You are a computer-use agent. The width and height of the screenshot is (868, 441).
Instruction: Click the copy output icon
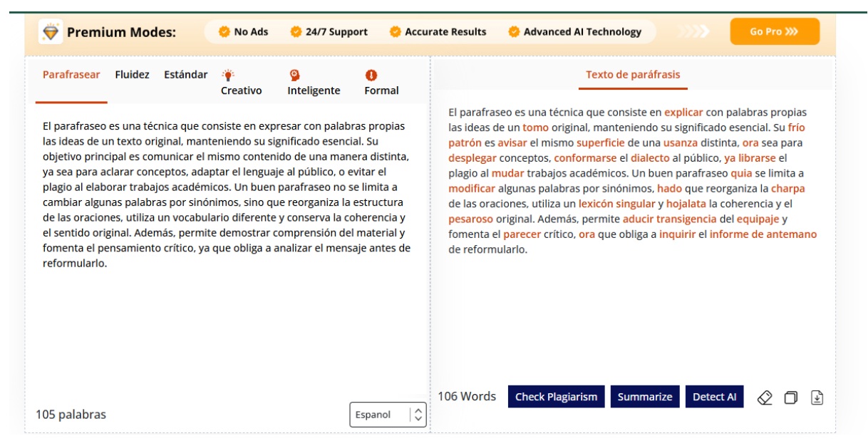[790, 398]
